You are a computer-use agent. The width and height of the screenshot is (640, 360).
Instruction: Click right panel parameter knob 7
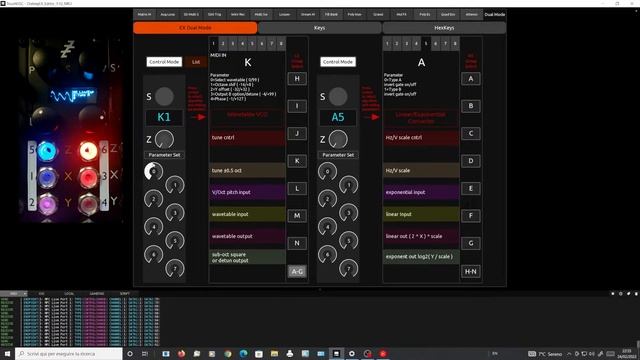coord(349,269)
